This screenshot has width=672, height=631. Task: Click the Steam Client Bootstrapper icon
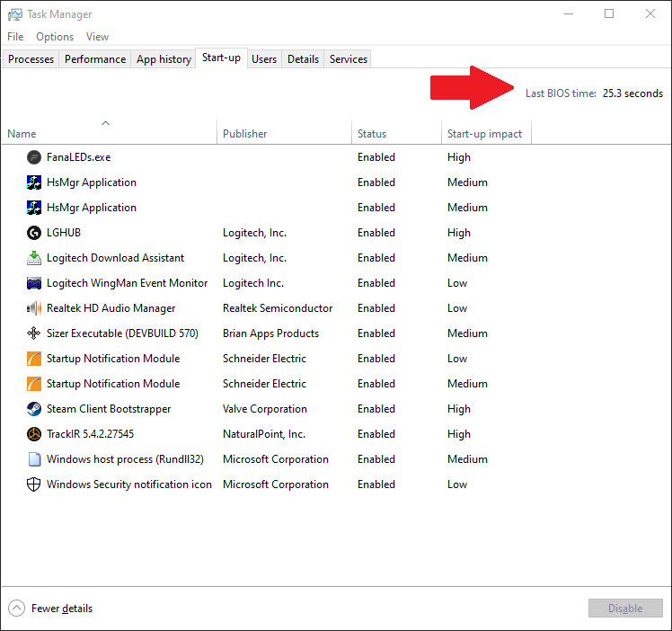coord(34,409)
